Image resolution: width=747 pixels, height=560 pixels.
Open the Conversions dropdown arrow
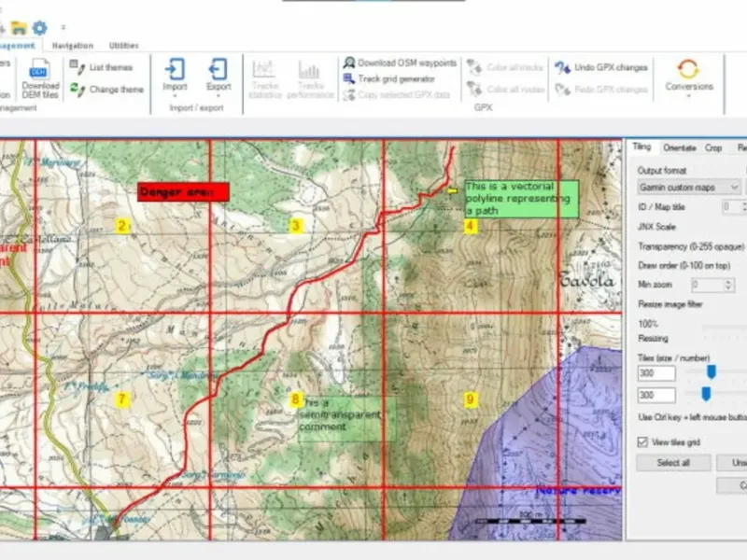[689, 96]
